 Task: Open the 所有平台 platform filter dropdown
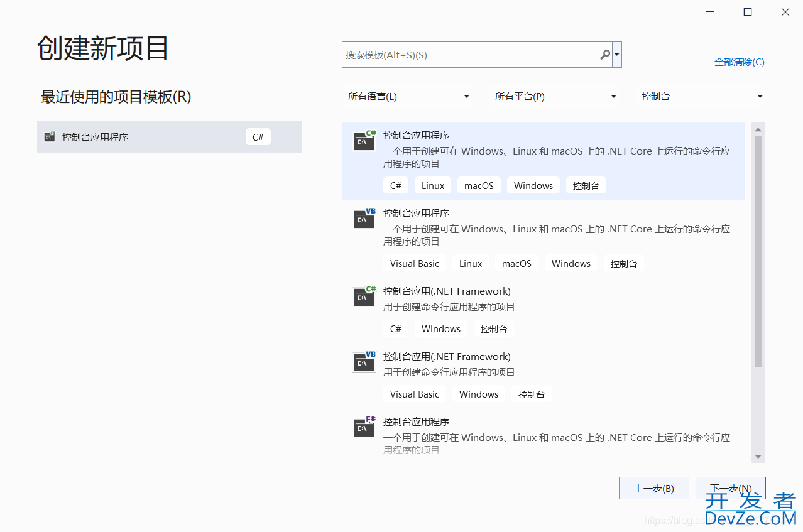coord(555,97)
